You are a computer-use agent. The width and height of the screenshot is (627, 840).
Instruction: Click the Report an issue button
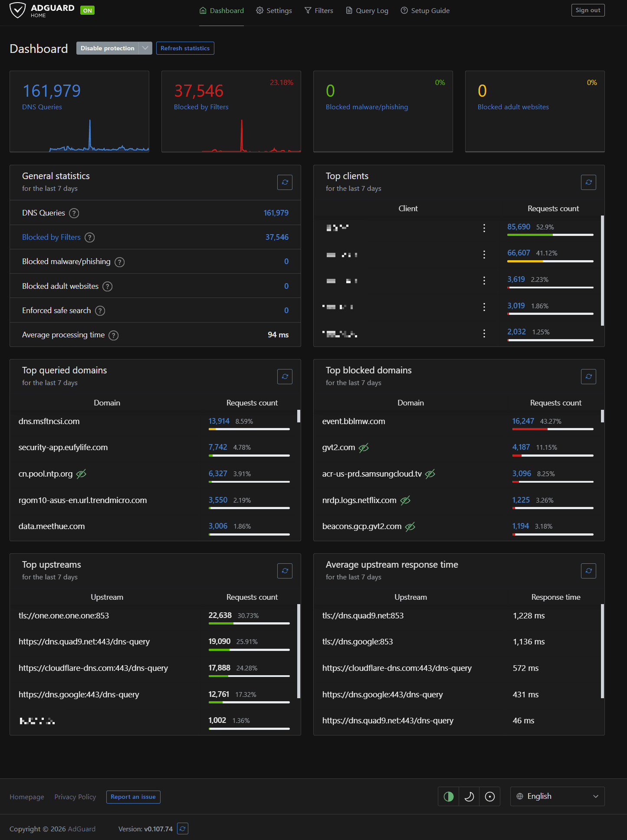133,797
